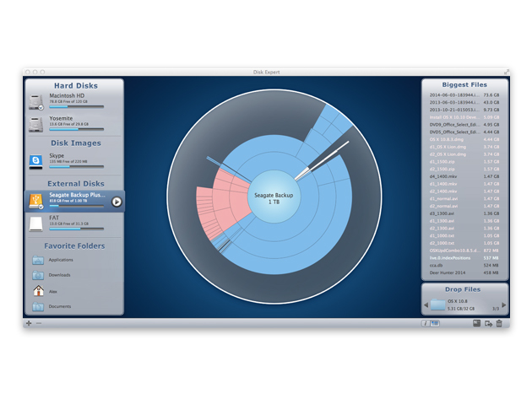Click the move-to-folder icon in bottom bar
Image resolution: width=532 pixels, height=399 pixels.
coord(488,324)
